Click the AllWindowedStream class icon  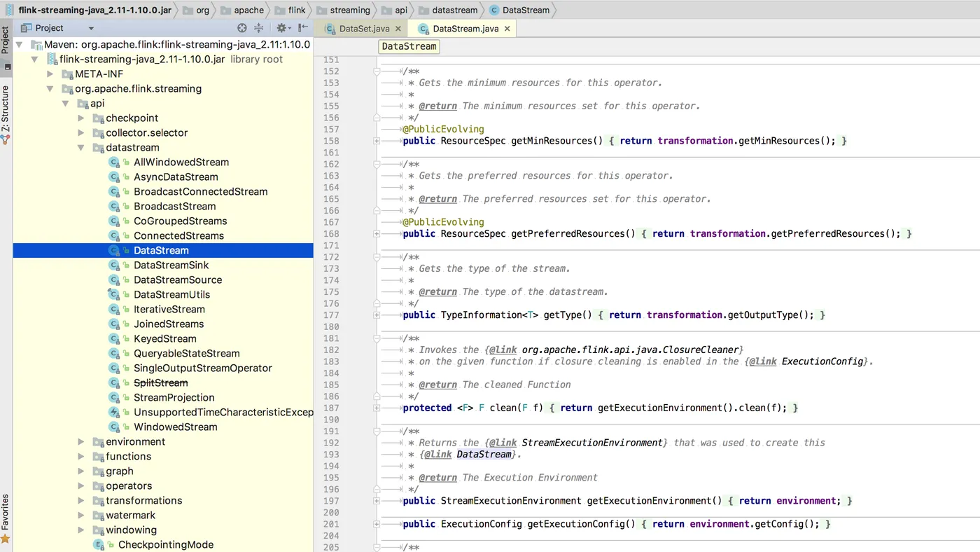(114, 162)
